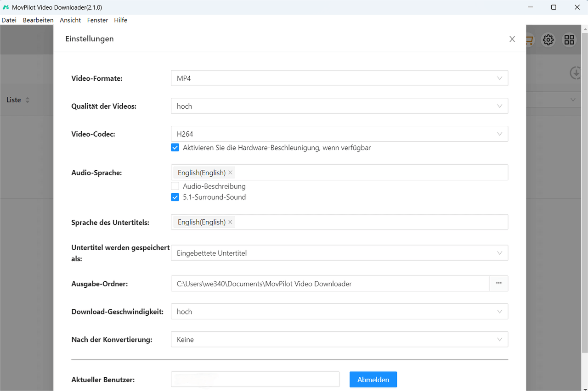Click the Einstellungen dialog title
588x391 pixels.
(x=90, y=39)
